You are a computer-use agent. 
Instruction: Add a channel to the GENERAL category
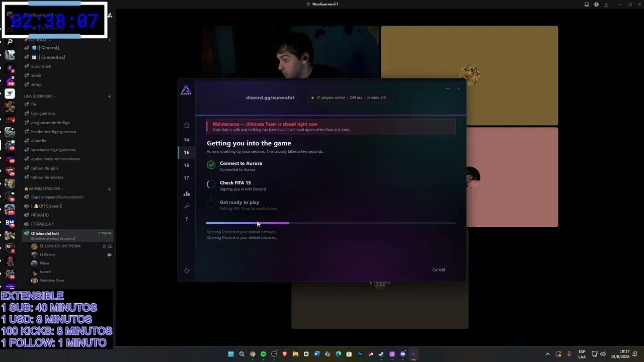point(109,40)
